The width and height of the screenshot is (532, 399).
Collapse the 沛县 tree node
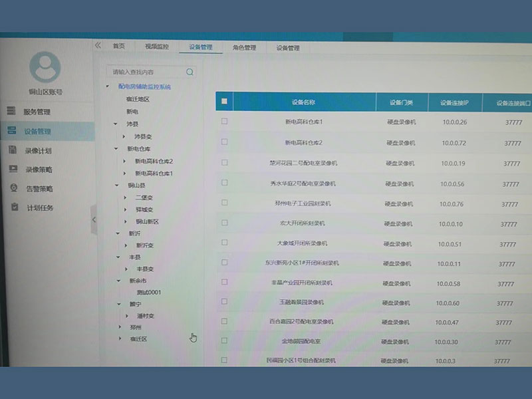pyautogui.click(x=116, y=124)
